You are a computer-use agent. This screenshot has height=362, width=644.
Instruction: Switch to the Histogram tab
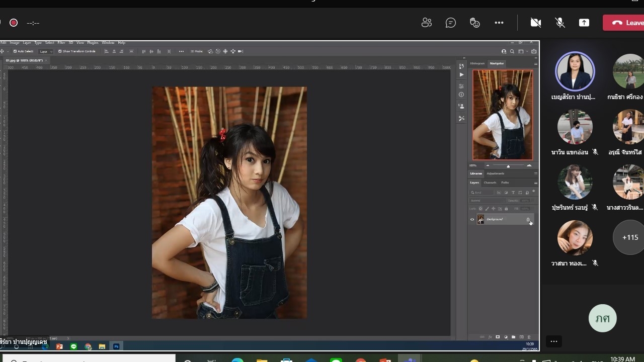coord(477,63)
